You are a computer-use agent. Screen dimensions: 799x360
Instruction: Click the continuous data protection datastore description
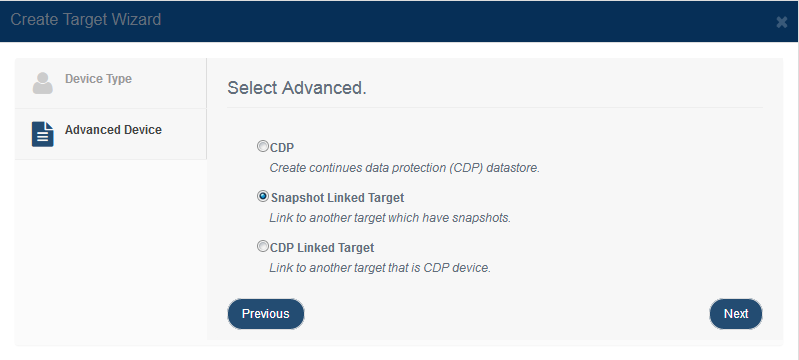[x=404, y=168]
